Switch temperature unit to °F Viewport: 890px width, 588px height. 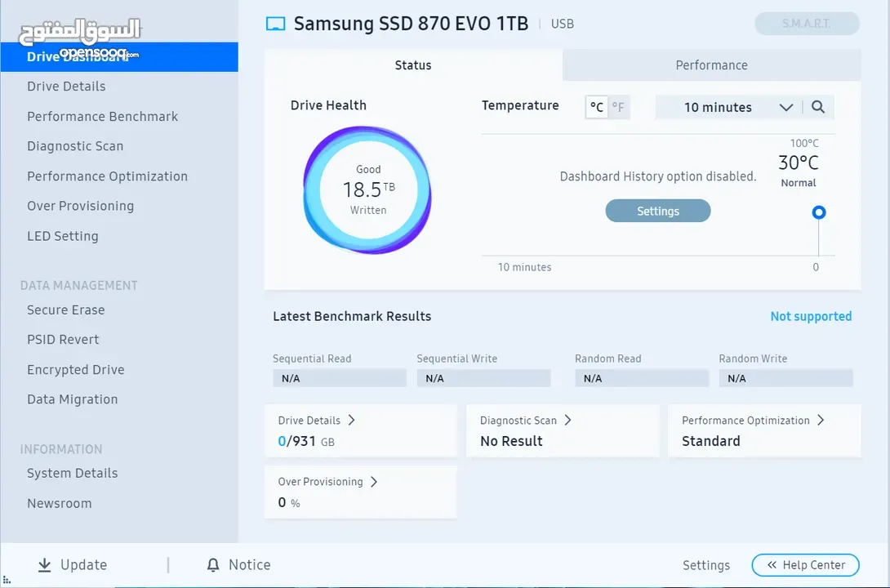click(618, 107)
